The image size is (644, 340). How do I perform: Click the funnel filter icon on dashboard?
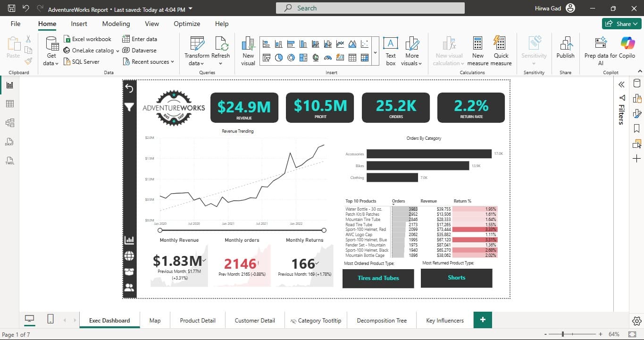pyautogui.click(x=129, y=107)
